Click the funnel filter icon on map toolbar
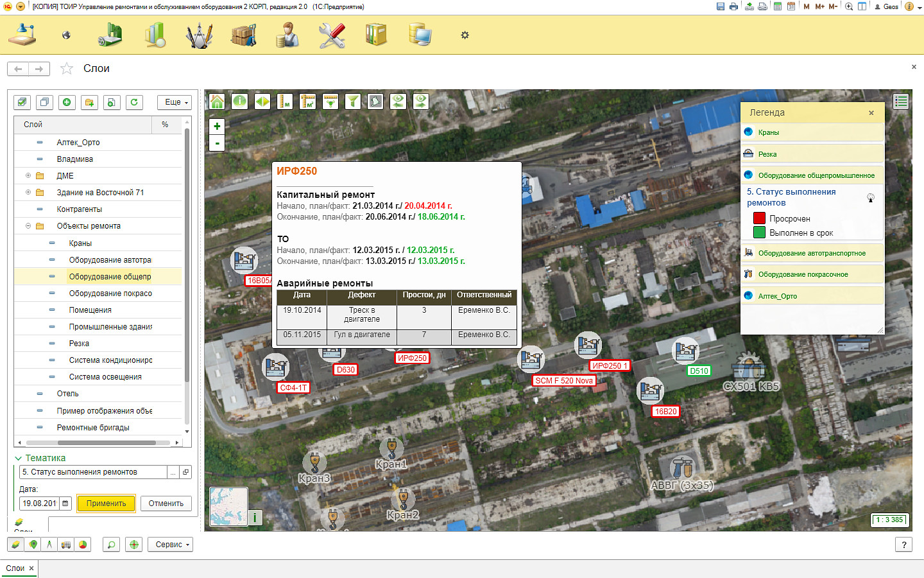Viewport: 924px width, 578px height. coord(353,101)
